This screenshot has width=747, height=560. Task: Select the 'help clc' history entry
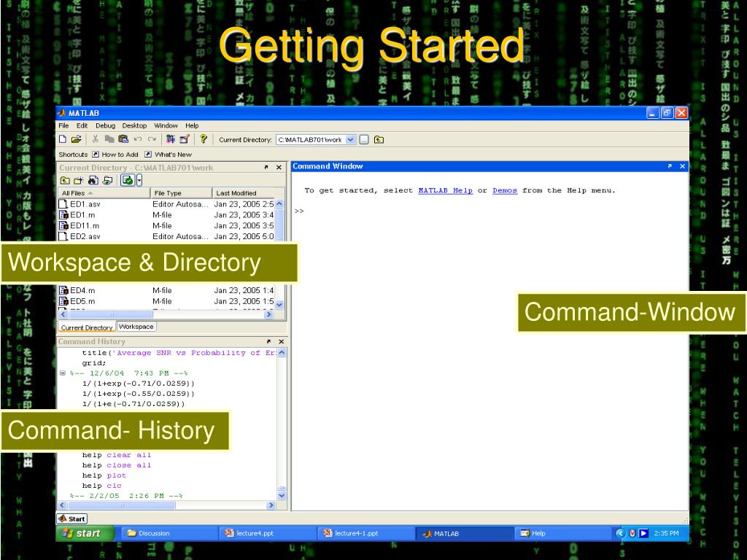coord(101,486)
